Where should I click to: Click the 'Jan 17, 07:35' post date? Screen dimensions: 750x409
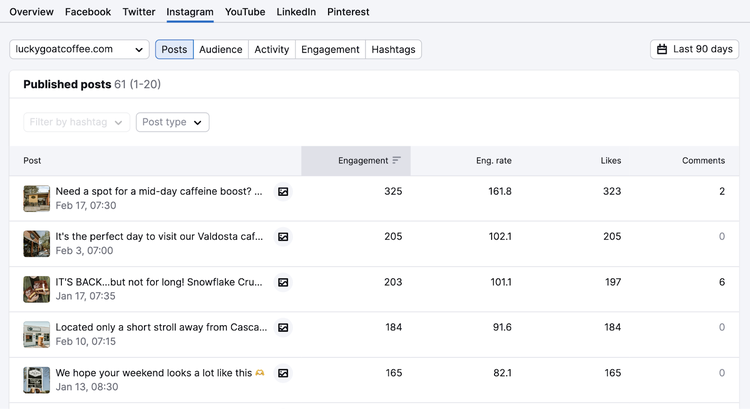(85, 296)
